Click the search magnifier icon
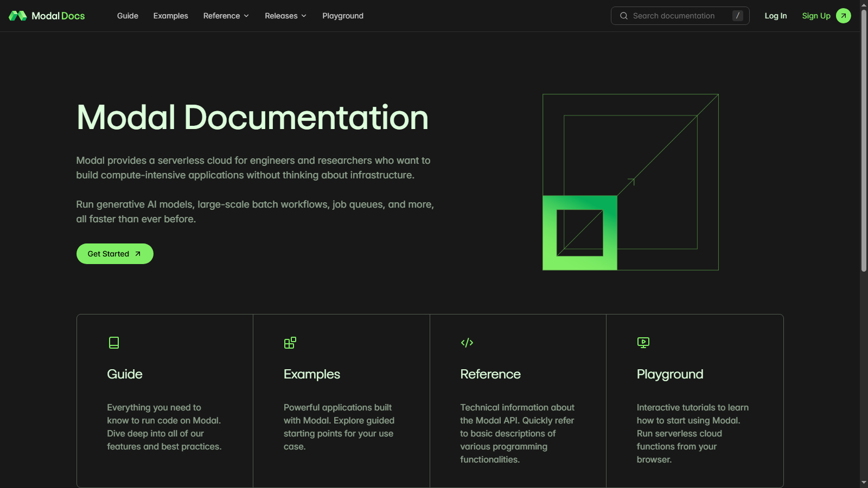868x488 pixels. click(x=624, y=16)
